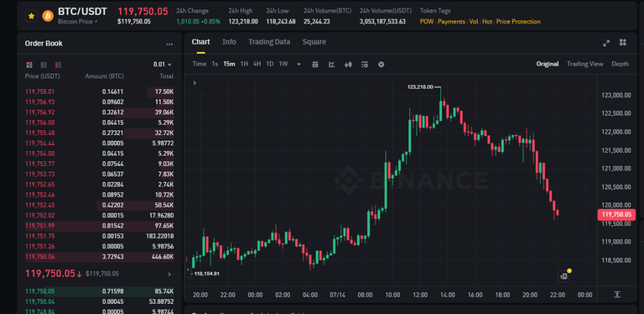The height and width of the screenshot is (314, 644).
Task: Select the 1D chart interval
Action: pyautogui.click(x=270, y=64)
